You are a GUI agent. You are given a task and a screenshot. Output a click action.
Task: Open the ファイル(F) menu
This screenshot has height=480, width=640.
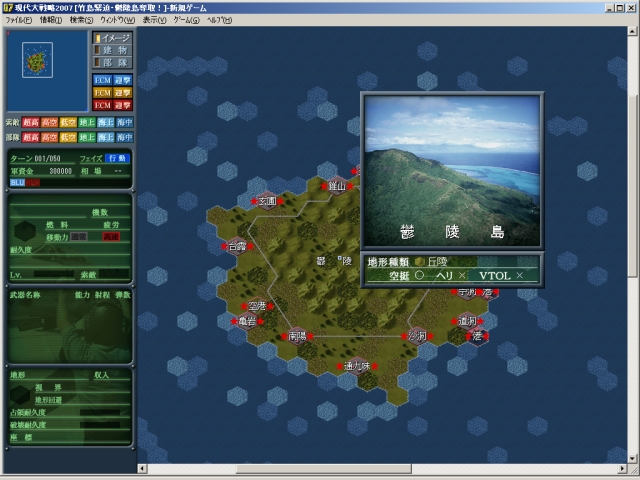18,20
